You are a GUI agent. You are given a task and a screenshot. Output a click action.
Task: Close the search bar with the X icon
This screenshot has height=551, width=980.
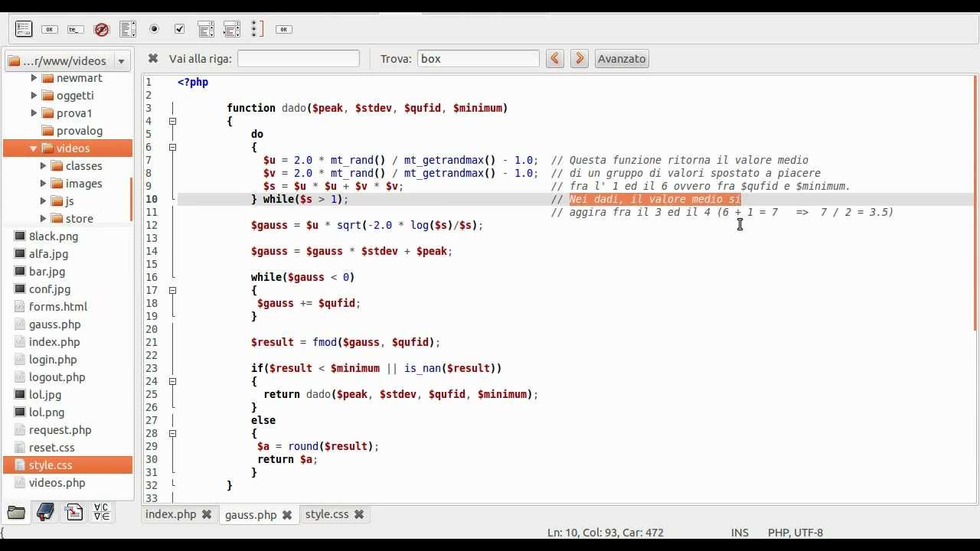click(152, 58)
